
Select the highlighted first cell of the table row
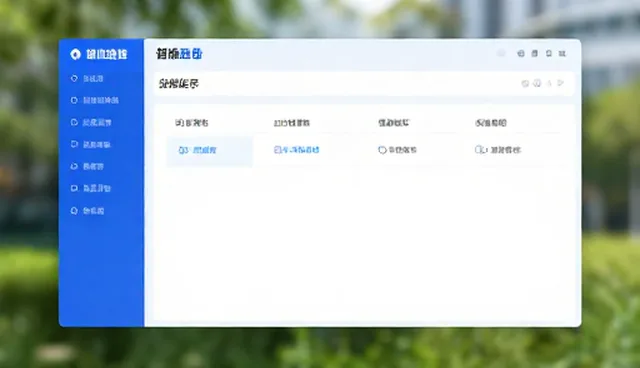(x=210, y=151)
